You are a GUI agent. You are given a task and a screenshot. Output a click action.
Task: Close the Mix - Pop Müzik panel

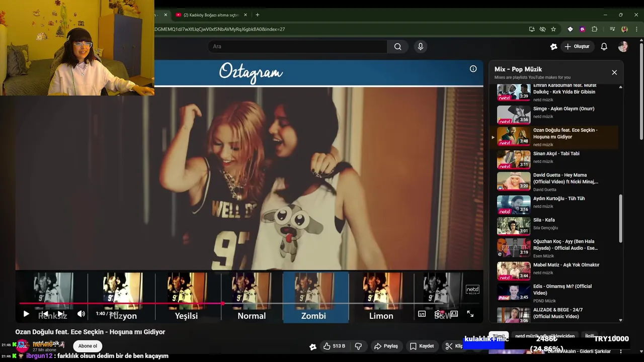614,72
